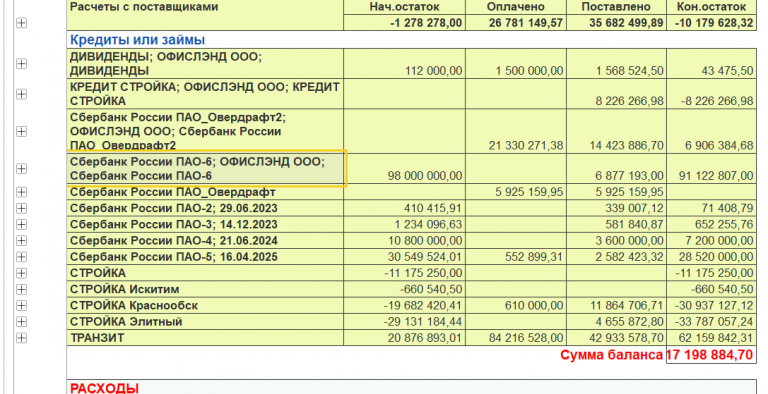
Task: Expand the Расчеты с поставщиками group
Action: [x=21, y=23]
